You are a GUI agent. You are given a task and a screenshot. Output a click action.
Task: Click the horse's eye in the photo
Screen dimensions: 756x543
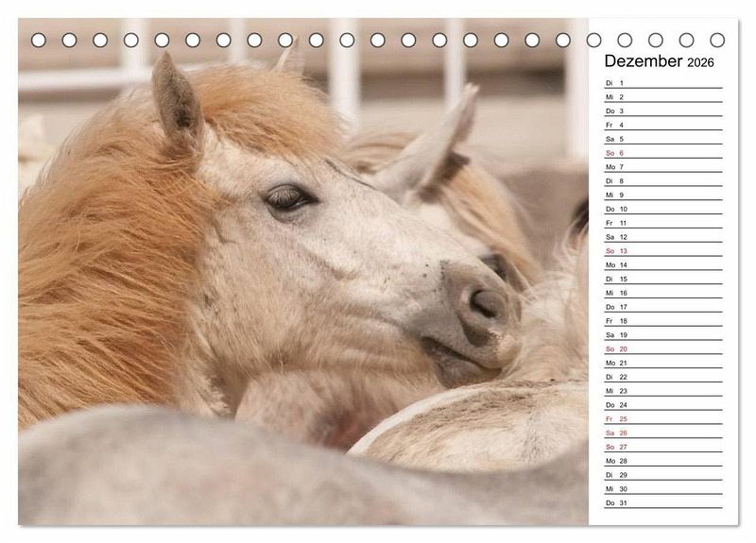tap(286, 197)
